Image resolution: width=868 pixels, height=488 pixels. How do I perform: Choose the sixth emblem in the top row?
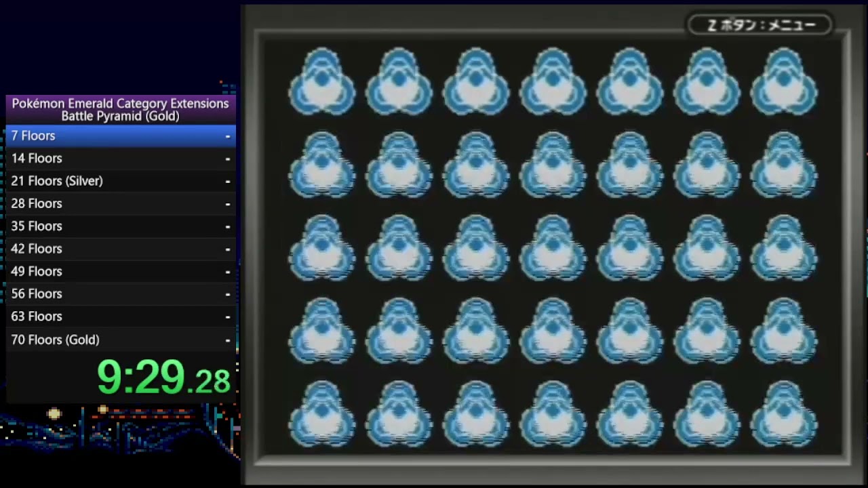pos(707,81)
